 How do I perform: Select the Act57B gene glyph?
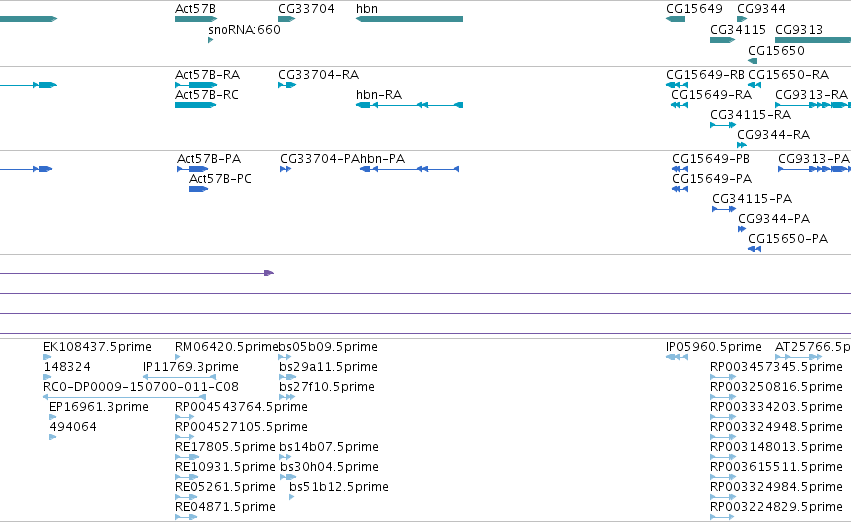(x=196, y=19)
